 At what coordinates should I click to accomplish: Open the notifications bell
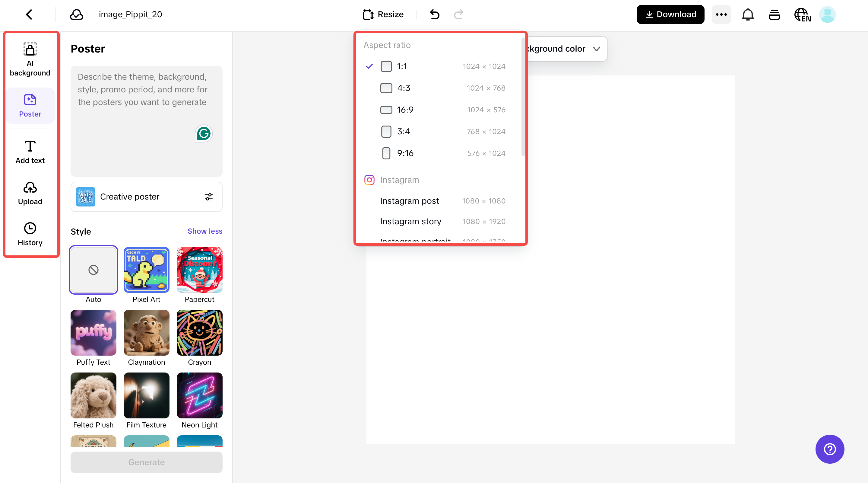pos(748,14)
